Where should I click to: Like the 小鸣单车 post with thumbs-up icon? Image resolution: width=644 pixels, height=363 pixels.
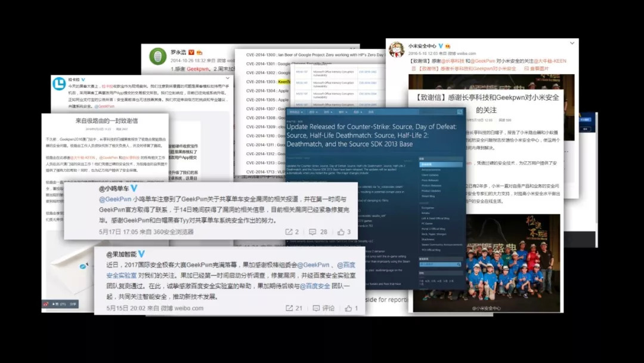click(341, 232)
